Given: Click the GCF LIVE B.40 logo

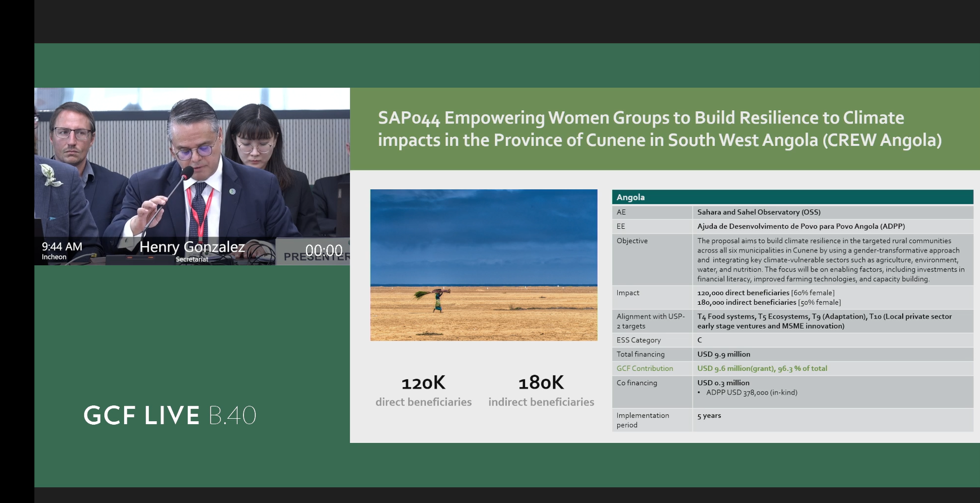Looking at the screenshot, I should (x=170, y=416).
